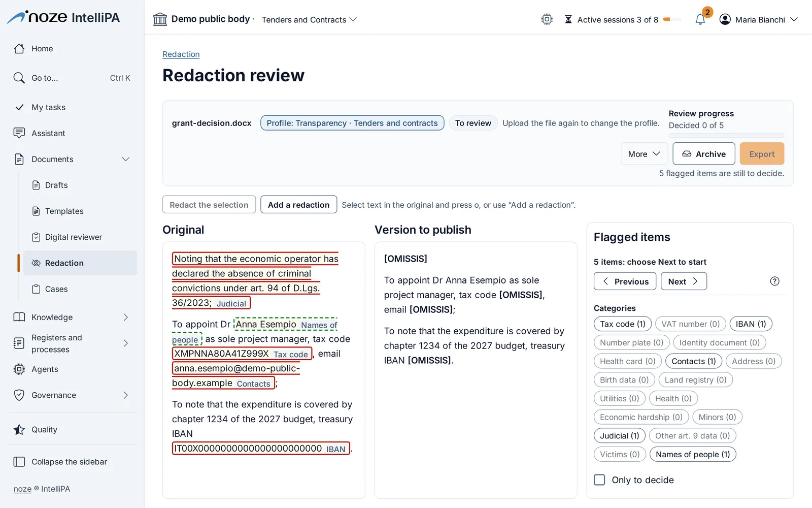Click the Knowledge book icon
The width and height of the screenshot is (812, 508).
[x=19, y=317]
